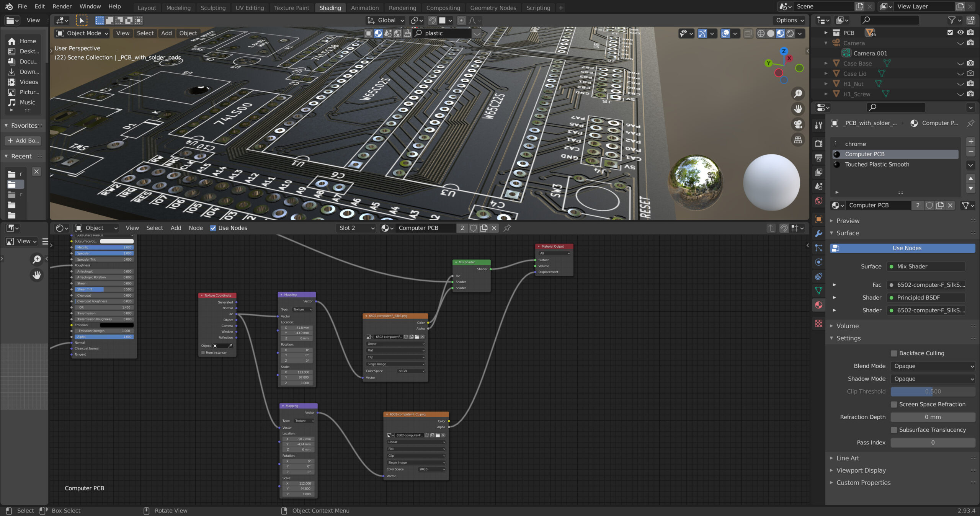Switch to the Geometry Nodes workspace tab
This screenshot has height=516, width=980.
493,8
